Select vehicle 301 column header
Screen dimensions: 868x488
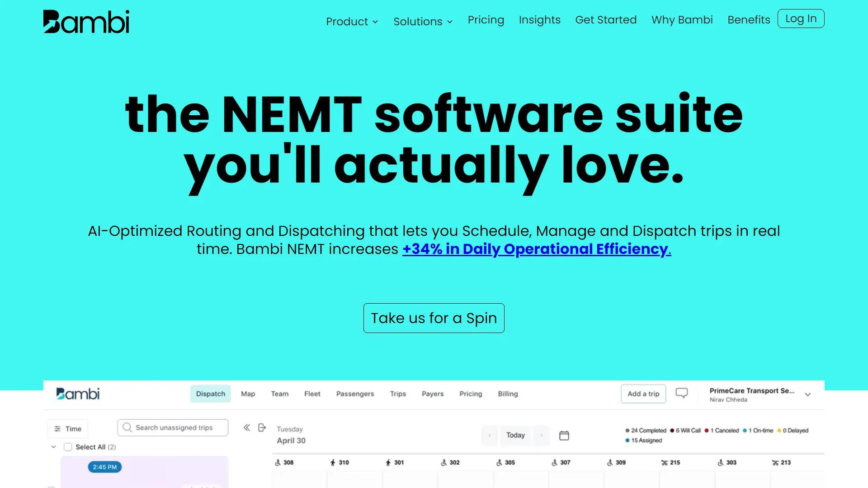[x=395, y=462]
